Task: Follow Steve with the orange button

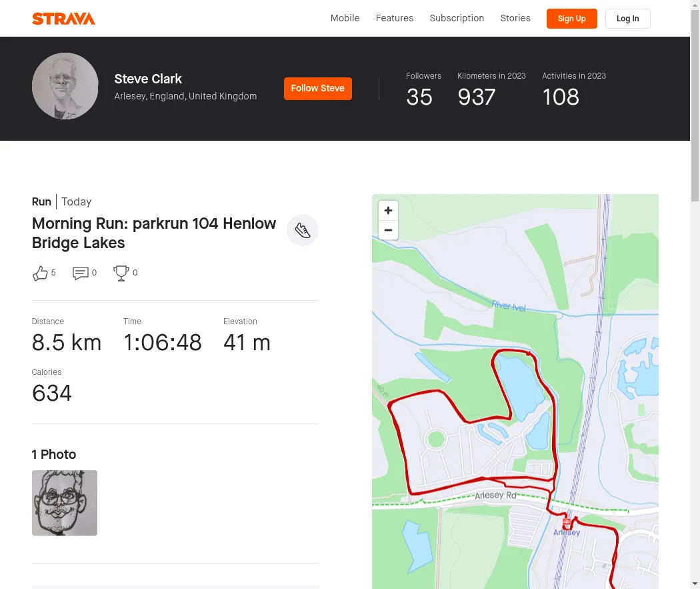Action: click(x=317, y=89)
